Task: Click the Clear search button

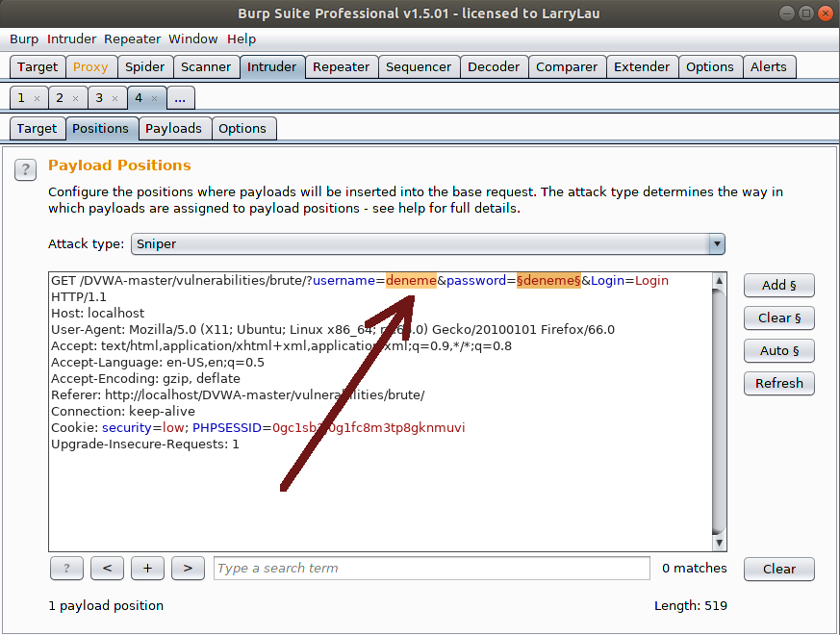Action: tap(779, 569)
